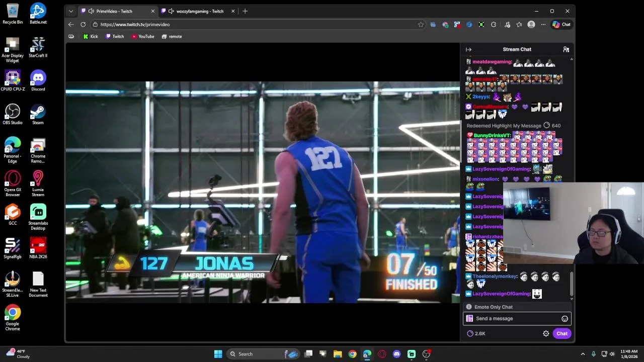Open StarCraft II desktop shortcut
This screenshot has width=644, height=362.
click(x=38, y=47)
